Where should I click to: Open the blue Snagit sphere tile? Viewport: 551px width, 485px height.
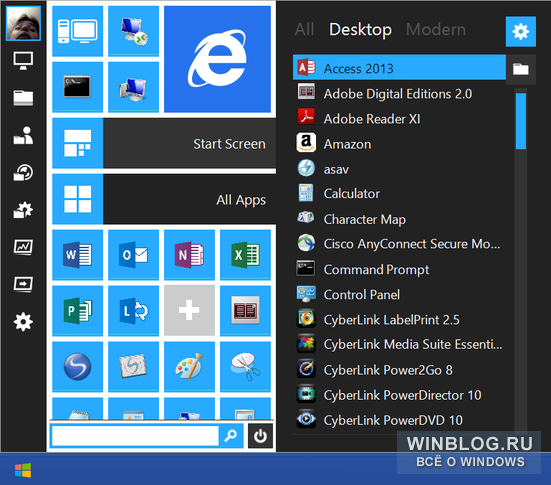(78, 367)
